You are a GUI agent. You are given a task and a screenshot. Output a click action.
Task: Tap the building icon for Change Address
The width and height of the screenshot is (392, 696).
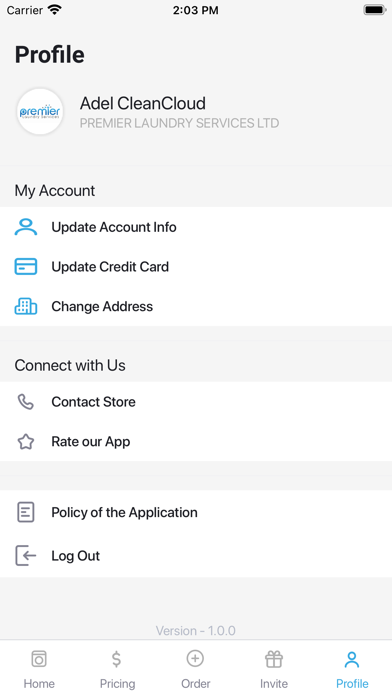26,306
